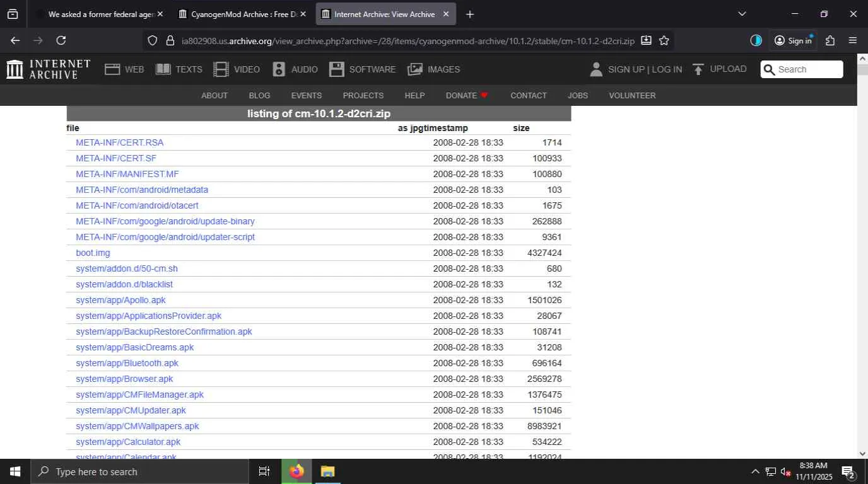This screenshot has height=484, width=868.
Task: Open the system/app/Browser.apk link
Action: click(124, 379)
